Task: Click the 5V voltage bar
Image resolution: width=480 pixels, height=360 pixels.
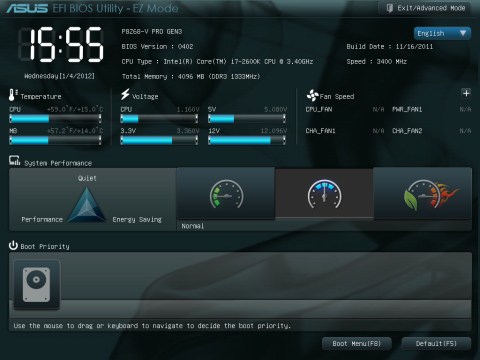Action: (247, 118)
